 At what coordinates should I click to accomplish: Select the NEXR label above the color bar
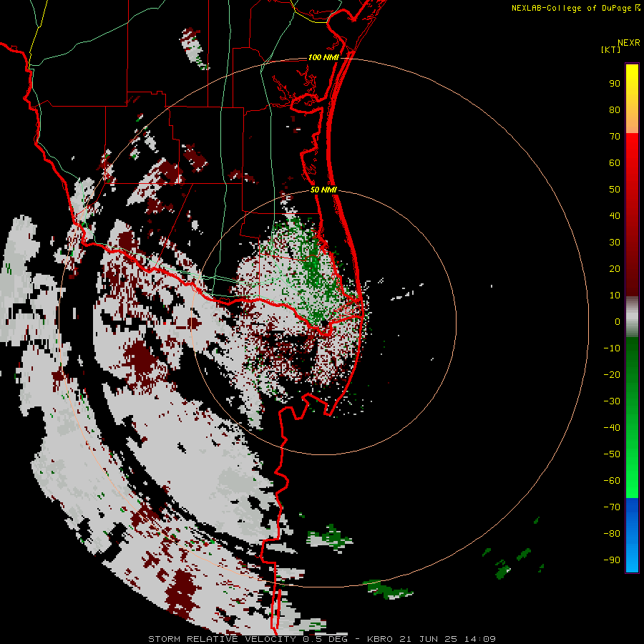point(629,43)
